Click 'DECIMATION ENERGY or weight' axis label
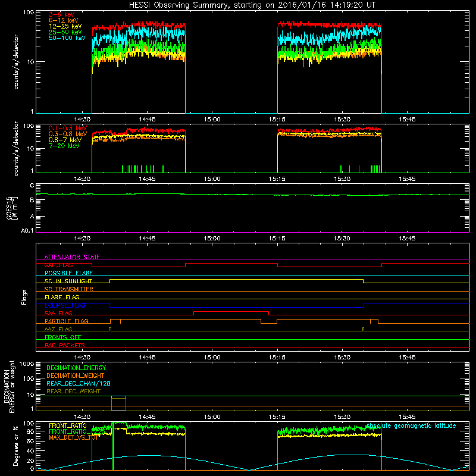This screenshot has height=476, width=476. (9, 386)
